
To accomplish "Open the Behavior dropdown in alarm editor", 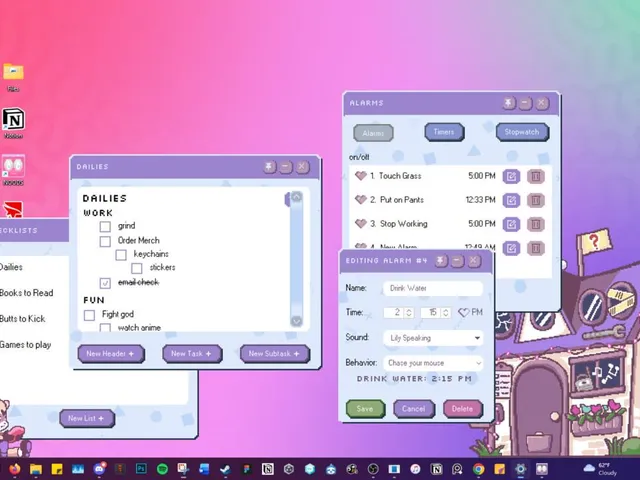I will [433, 363].
